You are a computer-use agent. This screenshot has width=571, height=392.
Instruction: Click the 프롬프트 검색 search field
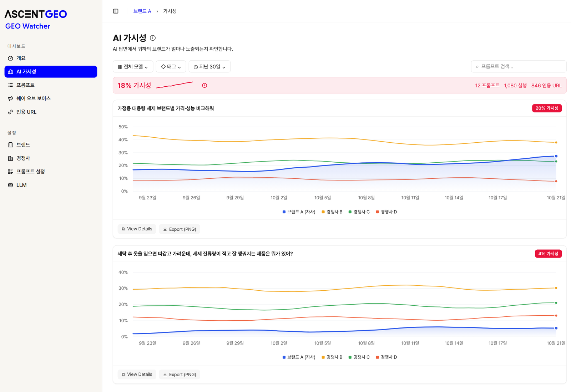coord(519,67)
